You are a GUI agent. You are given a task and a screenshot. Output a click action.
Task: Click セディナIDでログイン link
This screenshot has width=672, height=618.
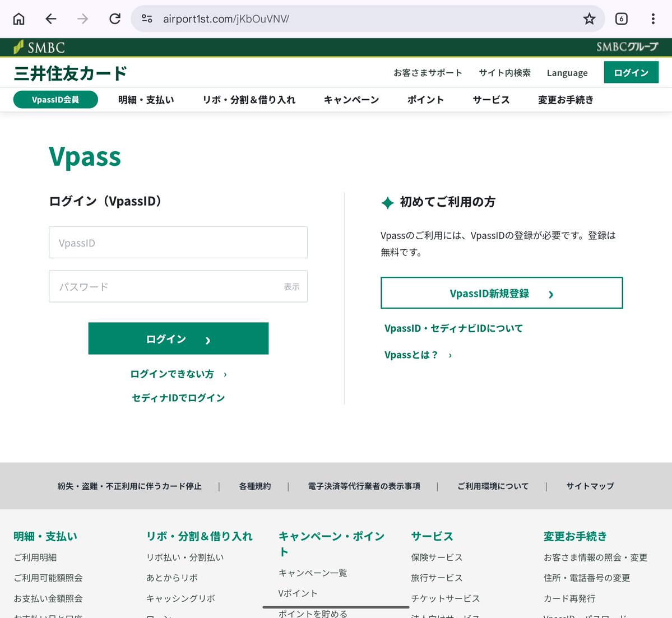(x=178, y=398)
